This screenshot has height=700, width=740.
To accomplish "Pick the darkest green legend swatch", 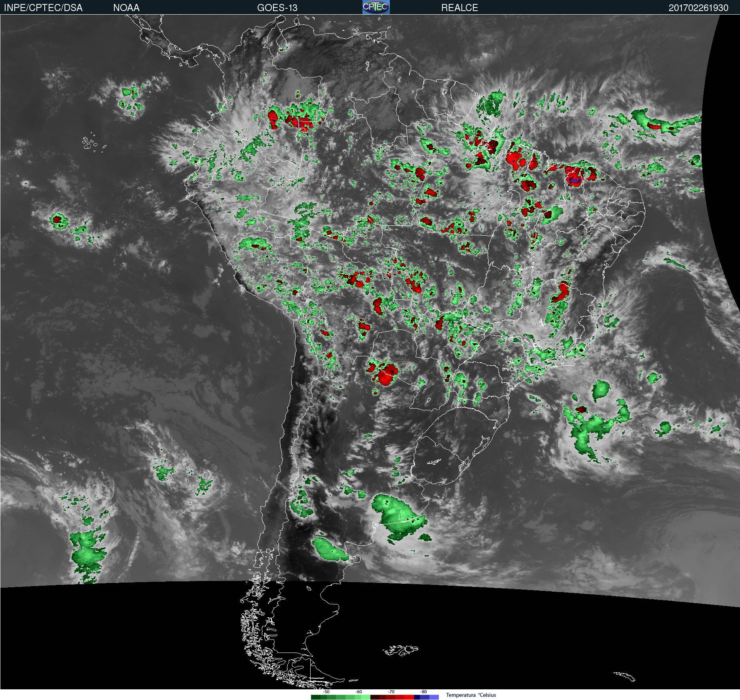I will (x=316, y=697).
